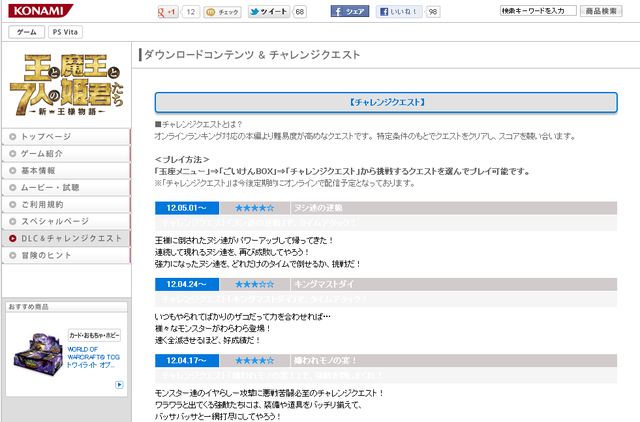Click the カード・おもちゃ・ホビー category label

(94, 335)
